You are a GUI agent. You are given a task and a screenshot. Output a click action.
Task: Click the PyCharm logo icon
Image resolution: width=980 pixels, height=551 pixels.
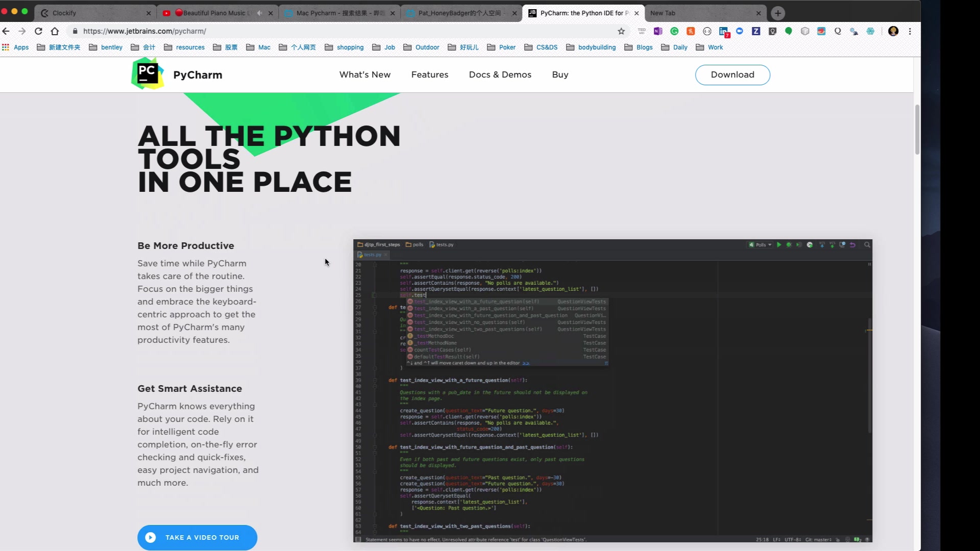[x=148, y=74]
